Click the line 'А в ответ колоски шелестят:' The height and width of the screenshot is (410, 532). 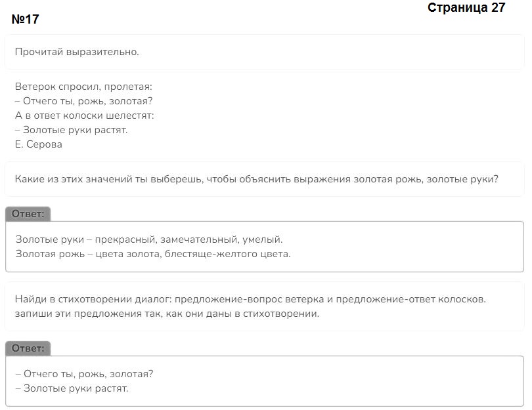(85, 115)
